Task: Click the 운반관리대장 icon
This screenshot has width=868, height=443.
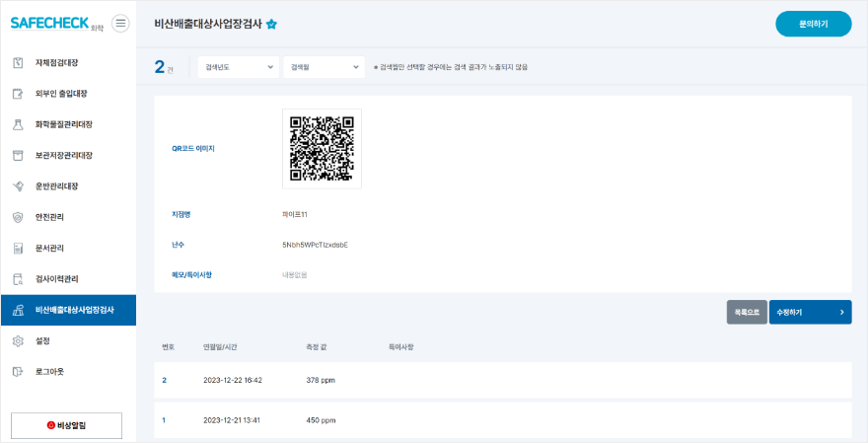Action: coord(18,186)
